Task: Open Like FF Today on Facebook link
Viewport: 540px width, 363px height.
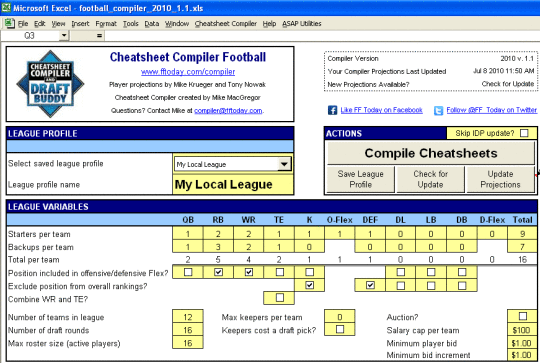Action: 381,110
